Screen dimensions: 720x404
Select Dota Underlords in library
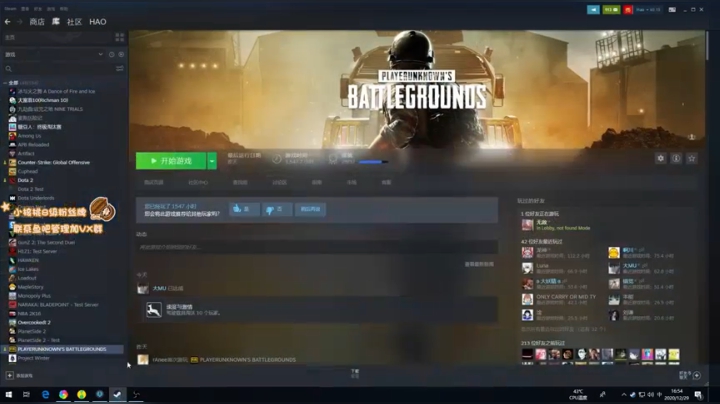36,198
